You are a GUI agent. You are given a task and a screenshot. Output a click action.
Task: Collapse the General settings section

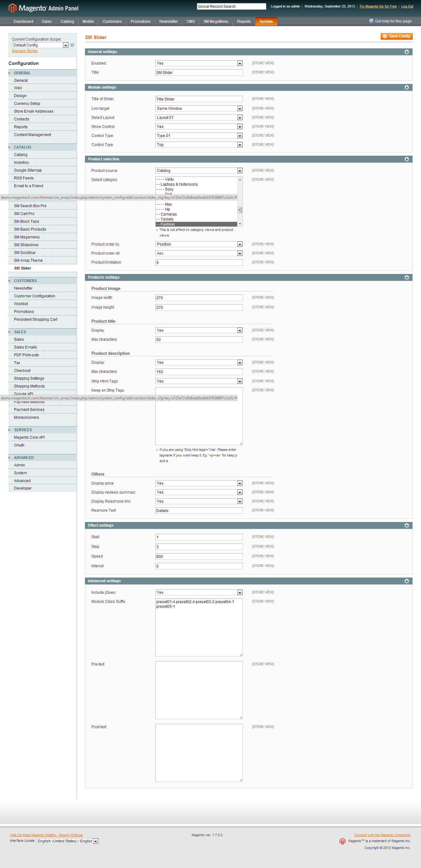tap(407, 52)
